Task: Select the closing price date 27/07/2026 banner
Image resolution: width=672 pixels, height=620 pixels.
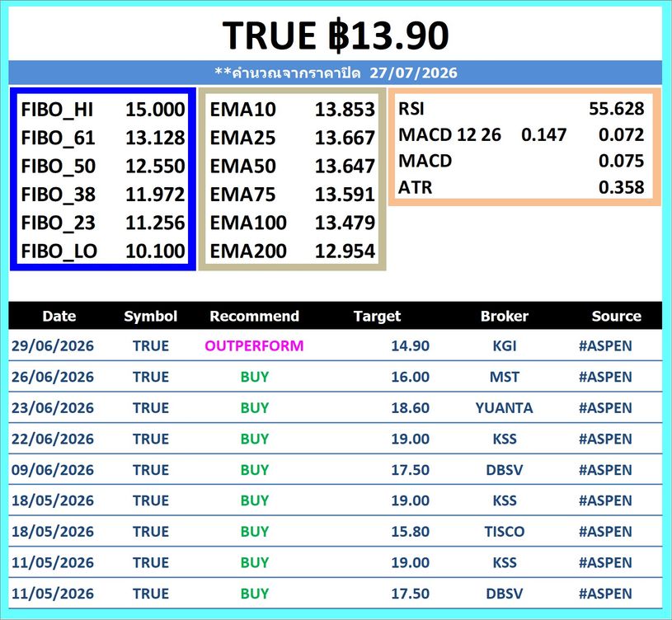Action: tap(336, 73)
